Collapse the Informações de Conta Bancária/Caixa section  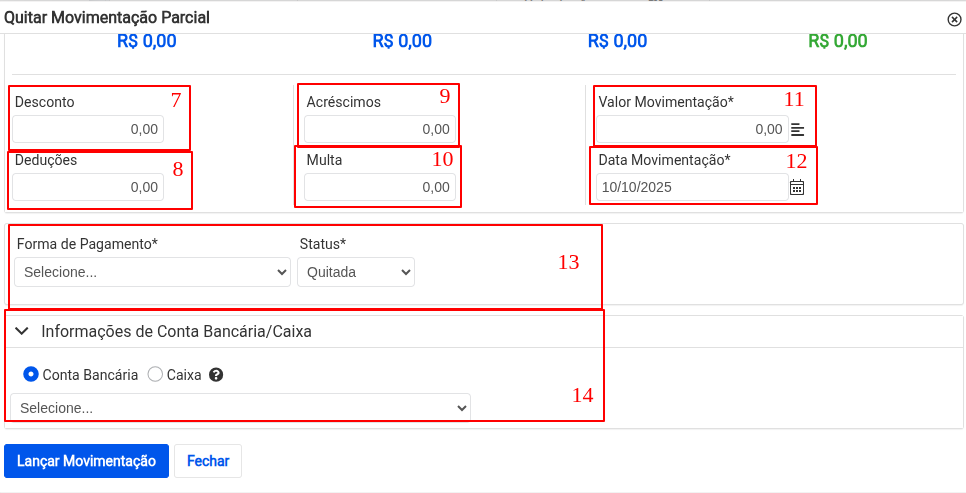[22, 331]
